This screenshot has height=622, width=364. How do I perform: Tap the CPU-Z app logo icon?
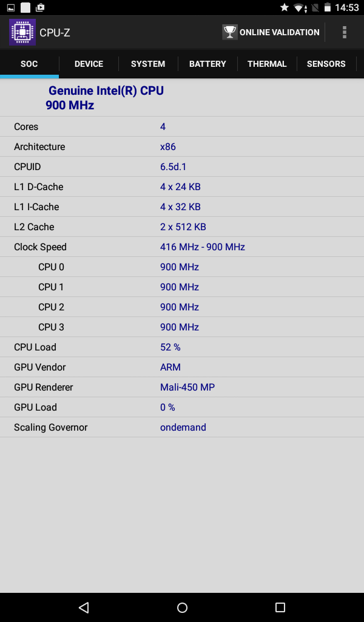(22, 32)
